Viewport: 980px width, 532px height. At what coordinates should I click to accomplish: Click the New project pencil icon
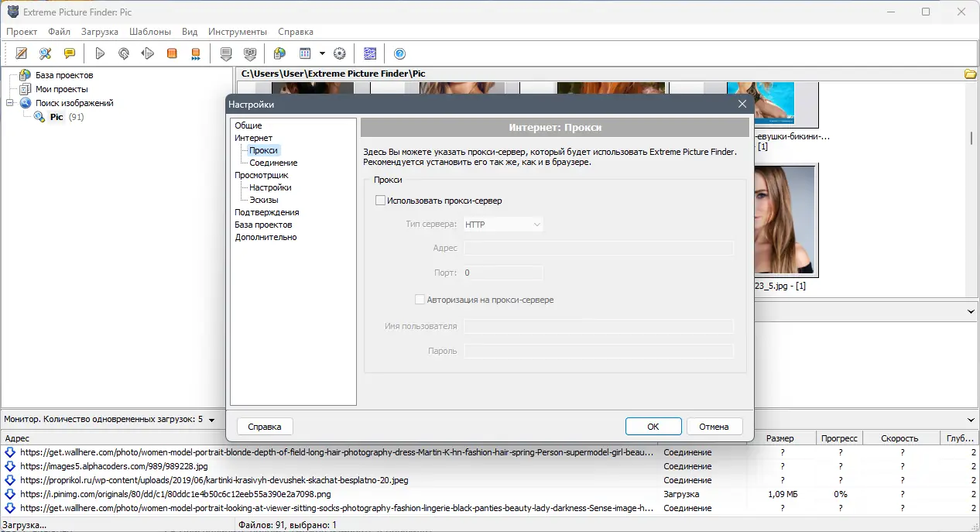click(22, 53)
